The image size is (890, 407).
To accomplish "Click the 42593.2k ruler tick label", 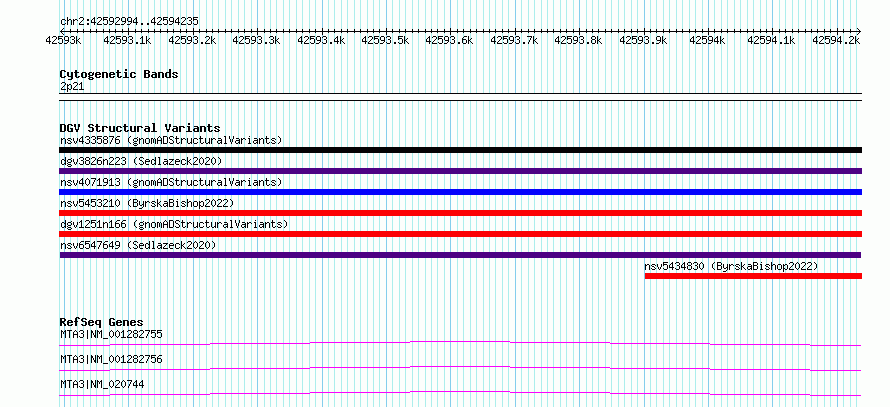I will click(192, 40).
